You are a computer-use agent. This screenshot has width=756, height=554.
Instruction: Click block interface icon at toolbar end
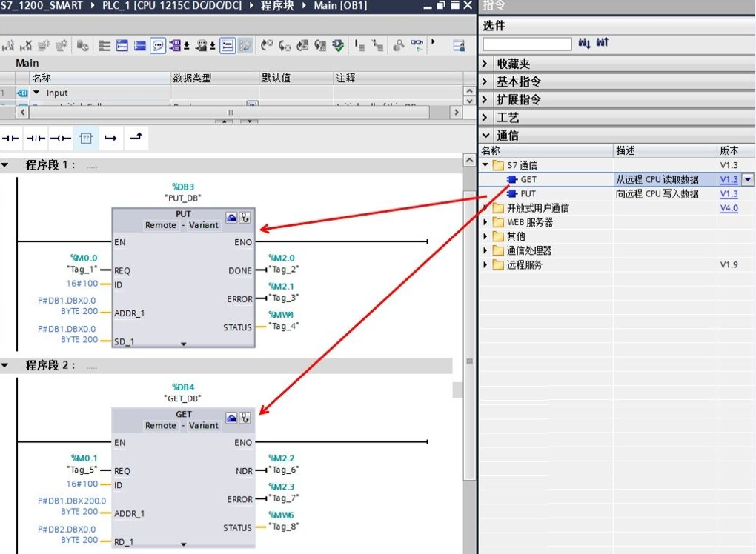click(x=459, y=46)
